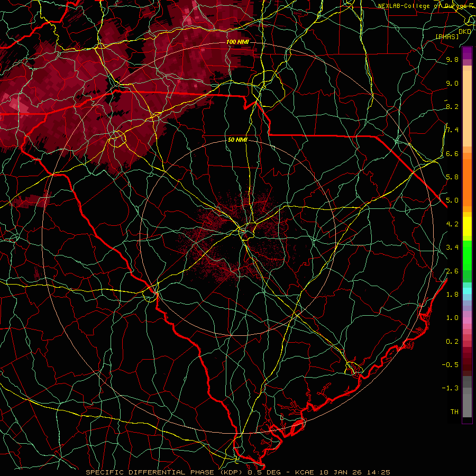
Task: Click the bright green color band
Action: pos(467,255)
